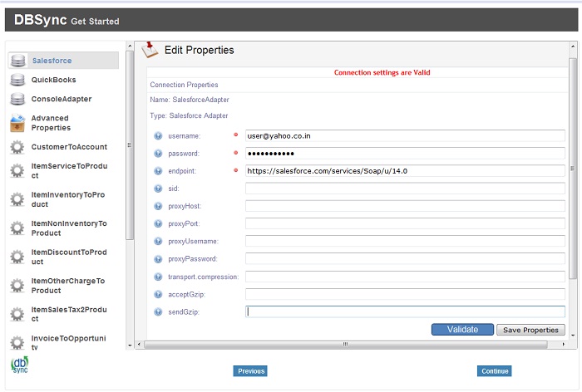Click the Advanced Properties box icon
This screenshot has width=582, height=392.
tap(18, 123)
